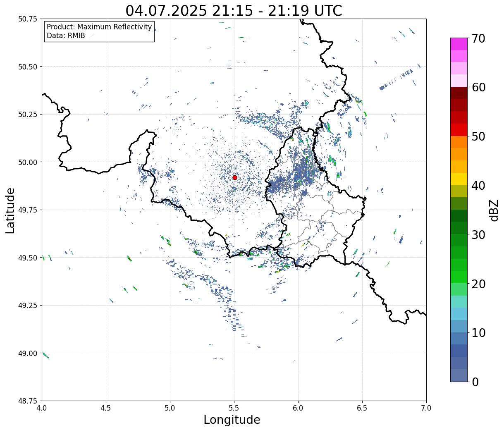Click the longitude tick label 5.0
Viewport: 504px width, 430px height.
point(170,408)
